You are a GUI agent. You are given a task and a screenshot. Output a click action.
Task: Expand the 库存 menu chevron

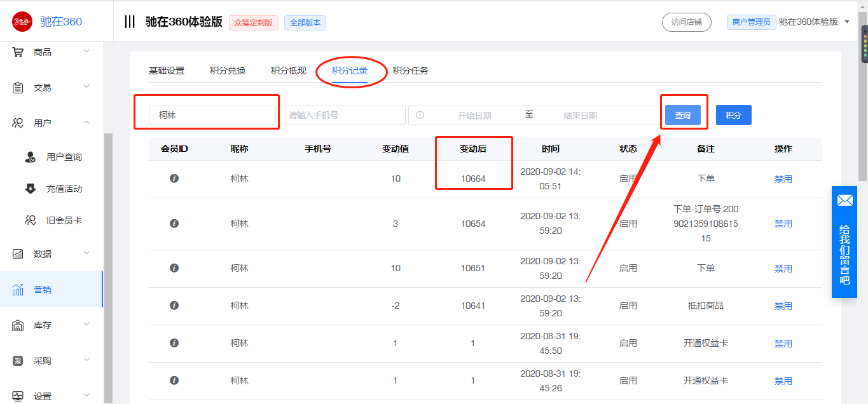[86, 324]
